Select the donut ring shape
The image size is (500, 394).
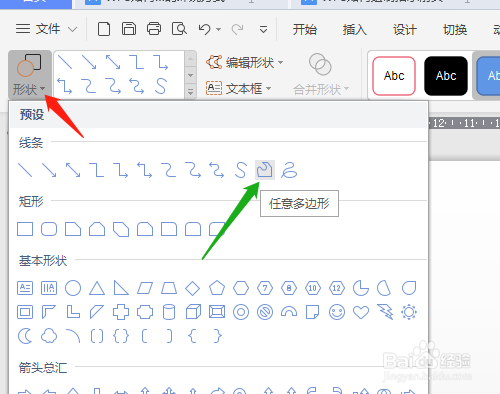(x=241, y=312)
